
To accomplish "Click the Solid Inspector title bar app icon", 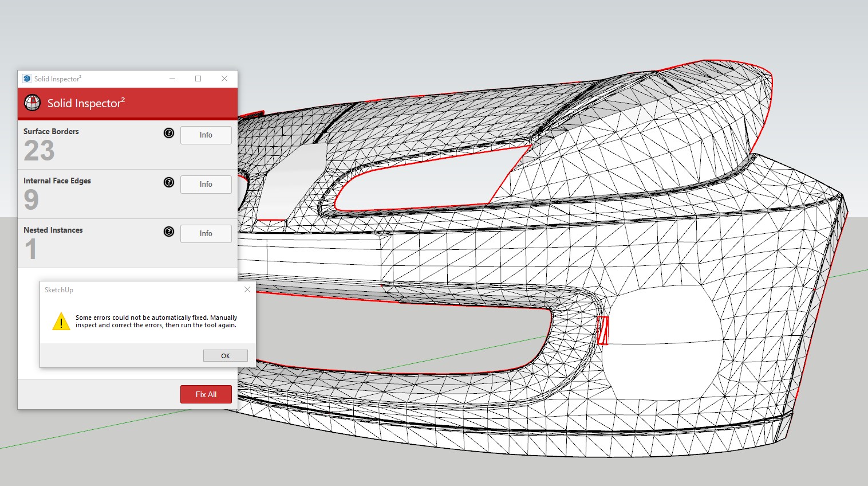I will click(27, 79).
